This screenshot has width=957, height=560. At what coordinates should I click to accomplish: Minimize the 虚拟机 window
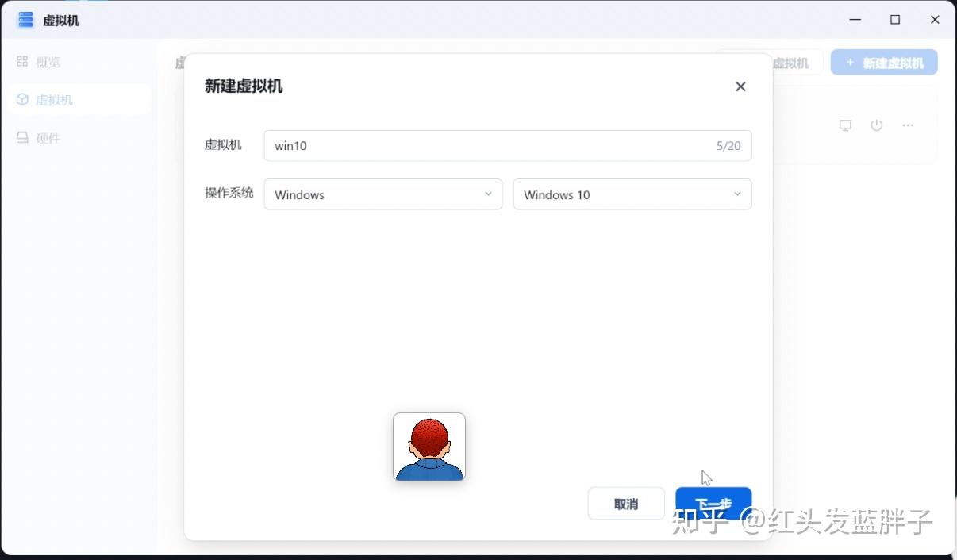pyautogui.click(x=855, y=20)
